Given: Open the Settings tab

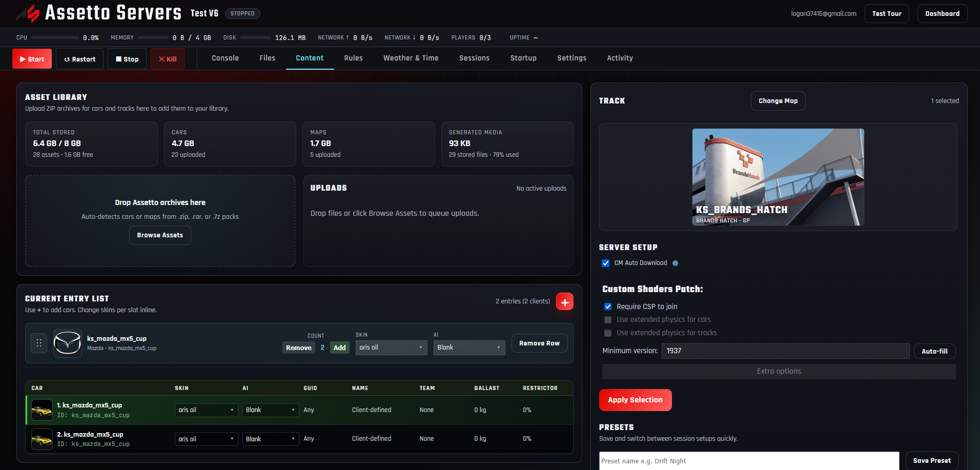Looking at the screenshot, I should point(571,58).
